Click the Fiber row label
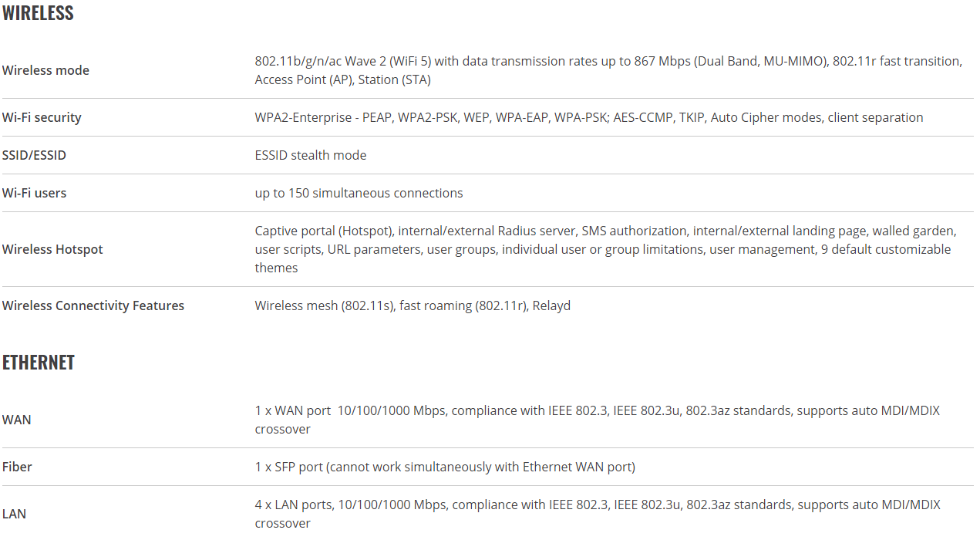980x540 pixels. tap(17, 467)
